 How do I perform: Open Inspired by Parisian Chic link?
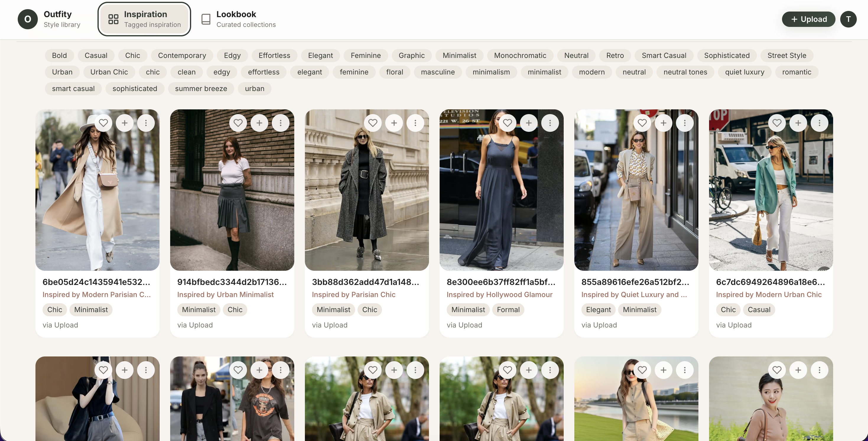pos(353,295)
